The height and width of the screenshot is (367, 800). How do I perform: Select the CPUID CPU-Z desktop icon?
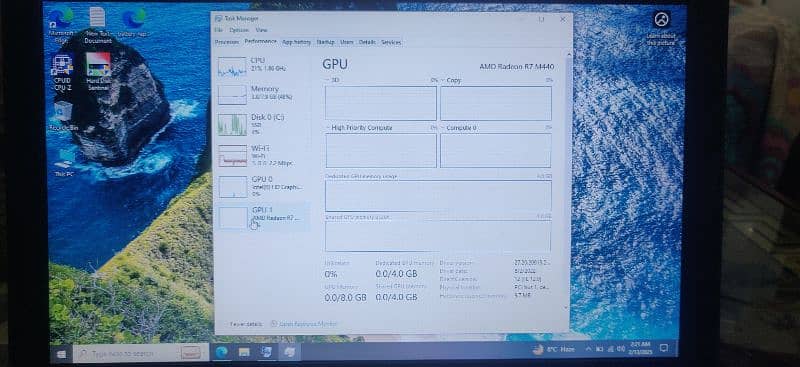pyautogui.click(x=62, y=72)
